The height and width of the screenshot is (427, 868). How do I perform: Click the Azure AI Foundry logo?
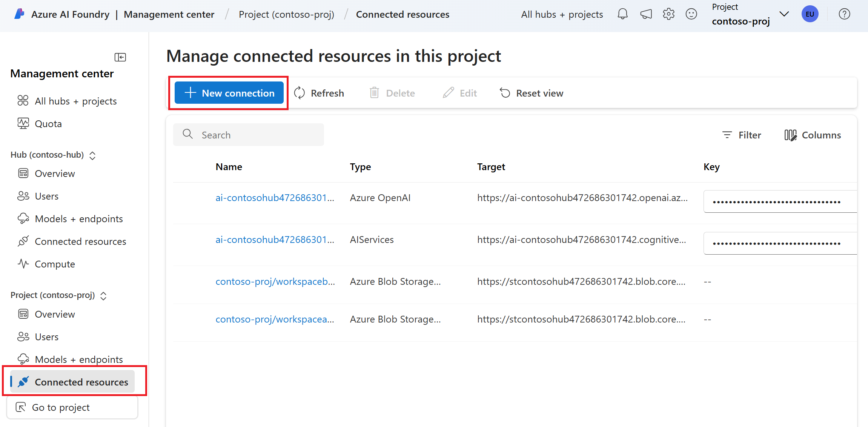pos(20,14)
